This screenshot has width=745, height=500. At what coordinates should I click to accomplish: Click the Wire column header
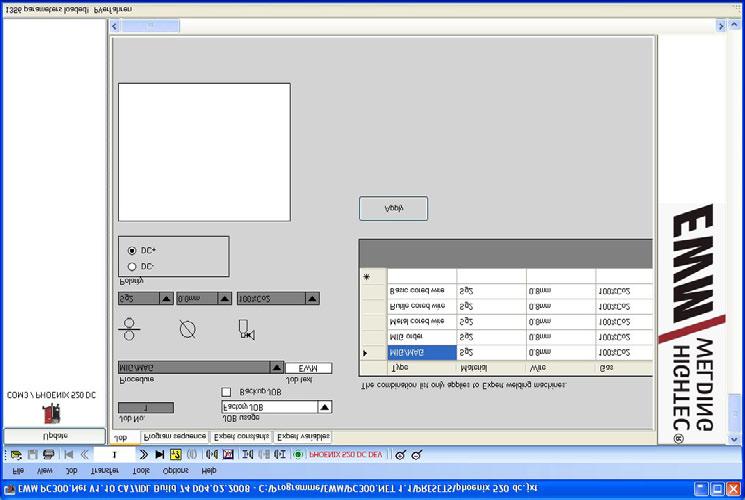[x=561, y=368]
